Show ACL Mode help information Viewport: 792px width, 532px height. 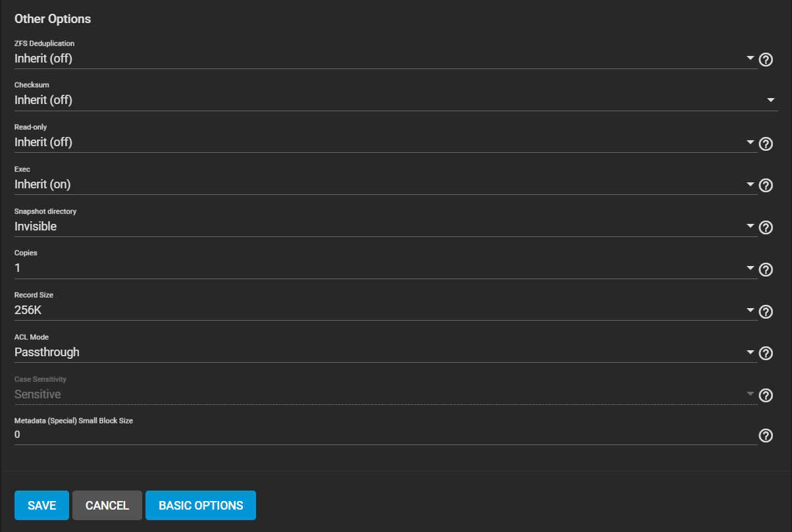pos(766,354)
